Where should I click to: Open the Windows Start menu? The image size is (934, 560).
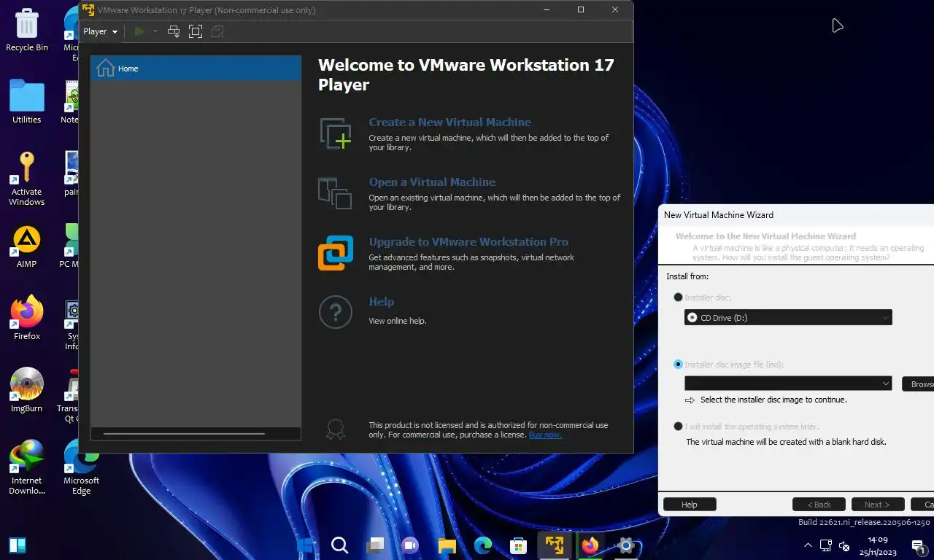305,545
